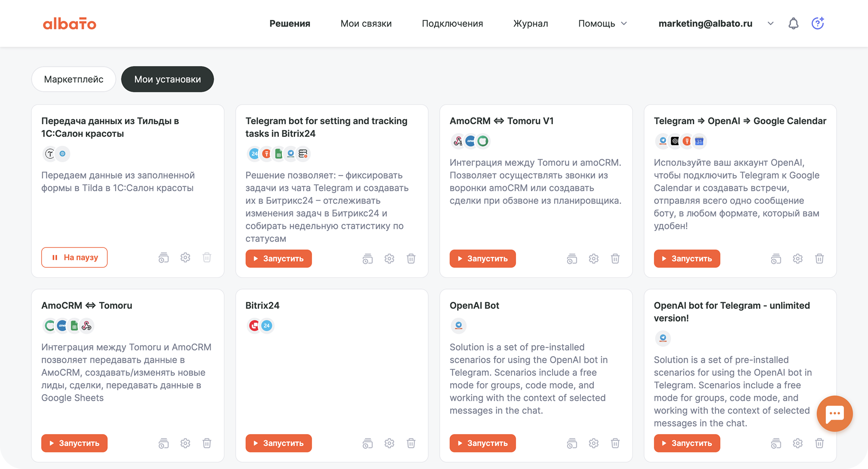Go to the Журнал page
This screenshot has height=469, width=868.
(531, 24)
